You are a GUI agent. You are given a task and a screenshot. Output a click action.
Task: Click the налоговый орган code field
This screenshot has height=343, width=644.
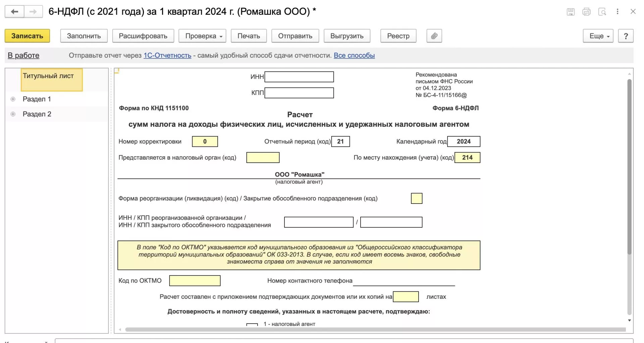(x=263, y=158)
